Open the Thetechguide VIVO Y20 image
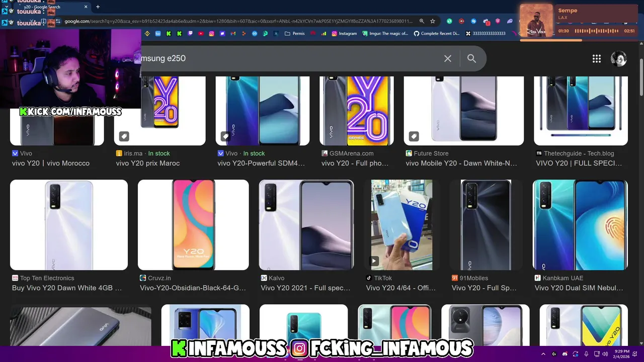This screenshot has width=644, height=362. coord(581,111)
